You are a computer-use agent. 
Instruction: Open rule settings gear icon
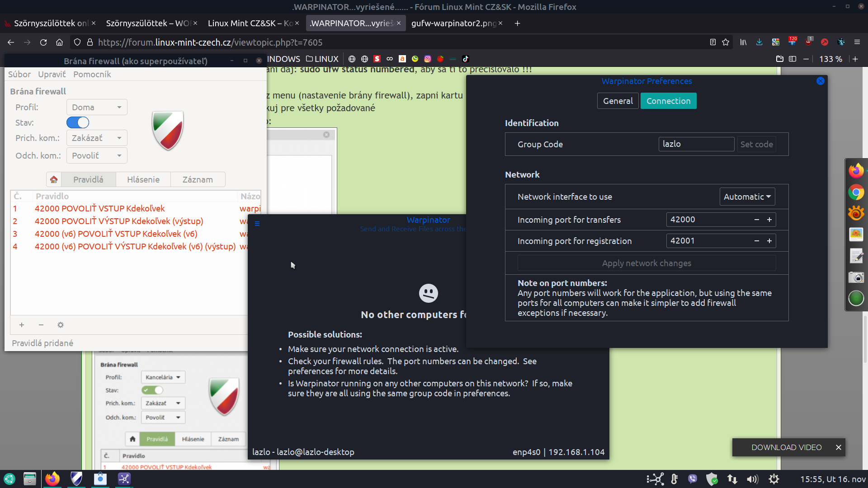(61, 325)
